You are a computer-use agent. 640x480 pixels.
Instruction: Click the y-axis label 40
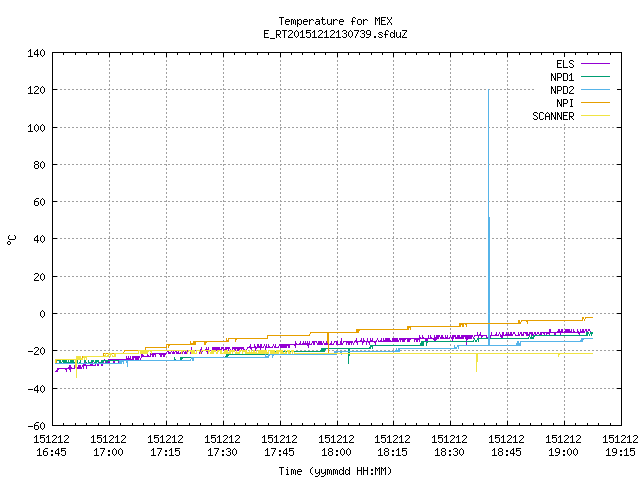[x=39, y=239]
